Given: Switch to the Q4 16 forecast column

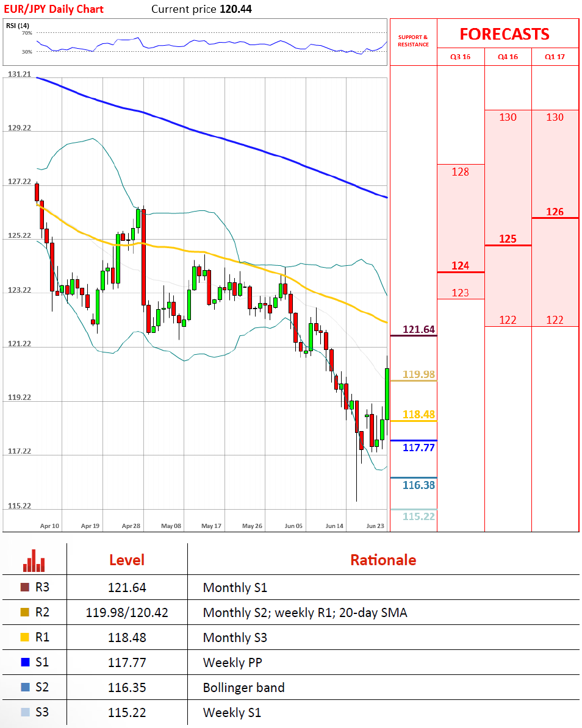Looking at the screenshot, I should point(508,57).
